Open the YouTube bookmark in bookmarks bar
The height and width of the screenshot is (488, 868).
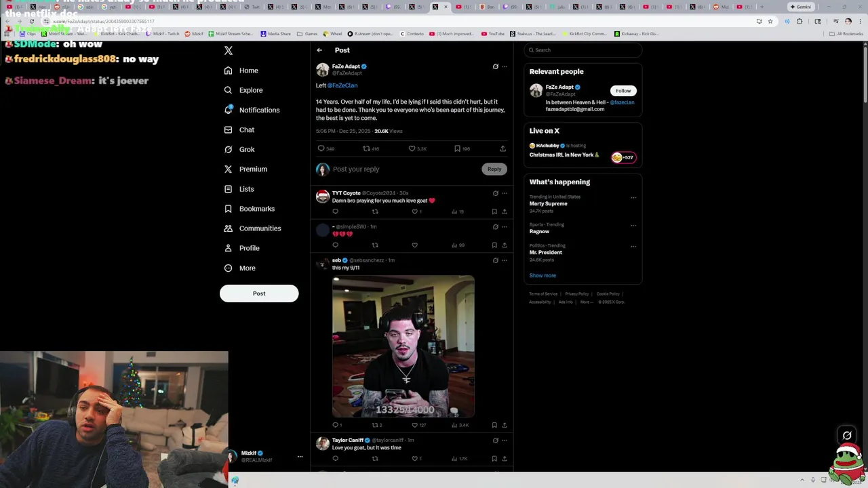click(493, 34)
